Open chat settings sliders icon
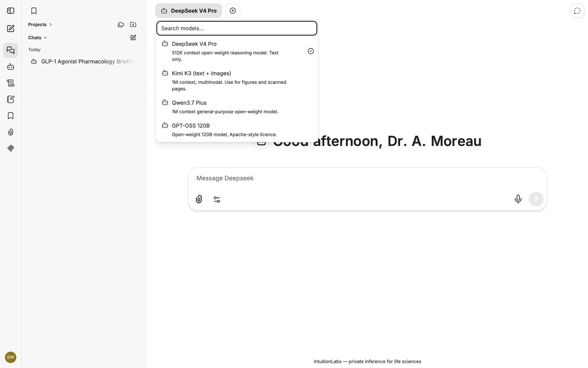Screen dimensions: 588x368 pos(217,199)
